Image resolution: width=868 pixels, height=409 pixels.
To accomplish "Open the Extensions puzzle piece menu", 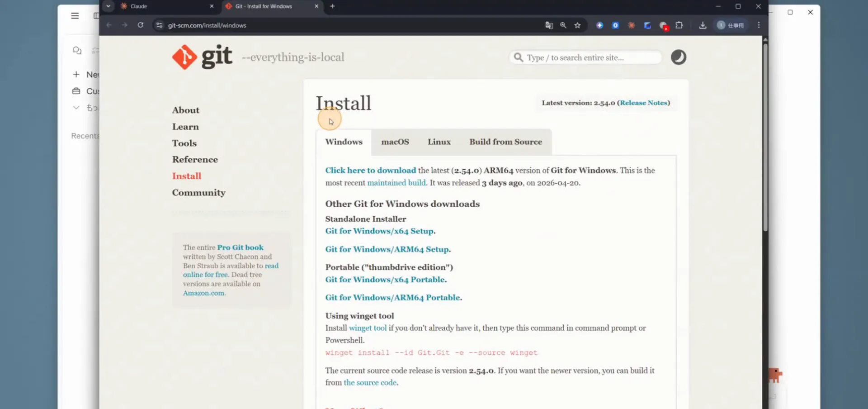I will click(679, 25).
